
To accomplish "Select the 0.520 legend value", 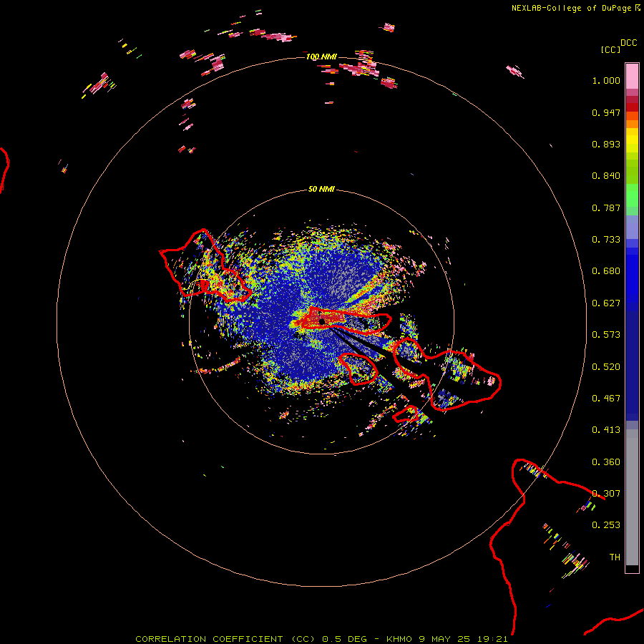I will pos(606,367).
